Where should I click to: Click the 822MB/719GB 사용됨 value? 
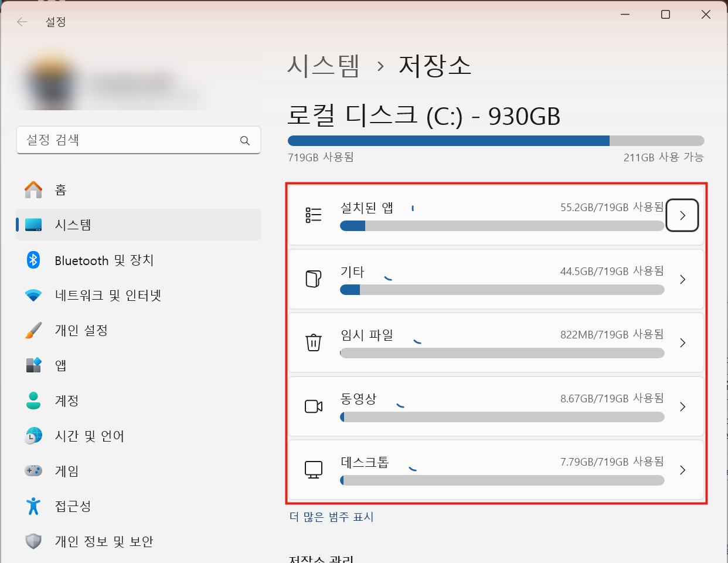(612, 334)
